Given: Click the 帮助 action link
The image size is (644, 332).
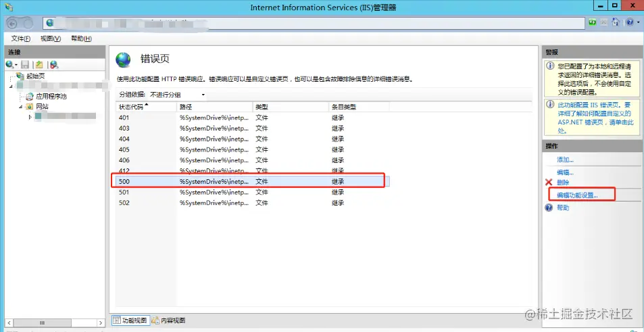Looking at the screenshot, I should pyautogui.click(x=563, y=208).
